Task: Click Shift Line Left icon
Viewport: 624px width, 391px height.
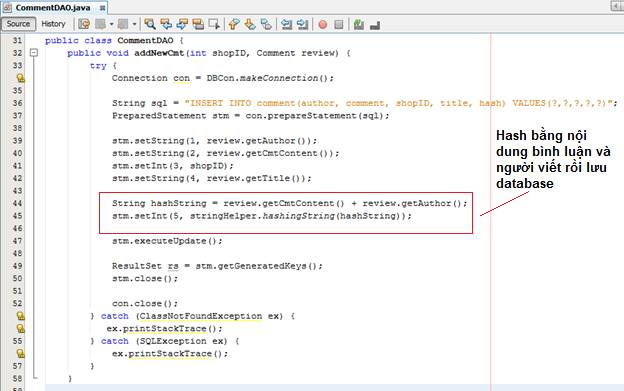Action: pos(286,24)
